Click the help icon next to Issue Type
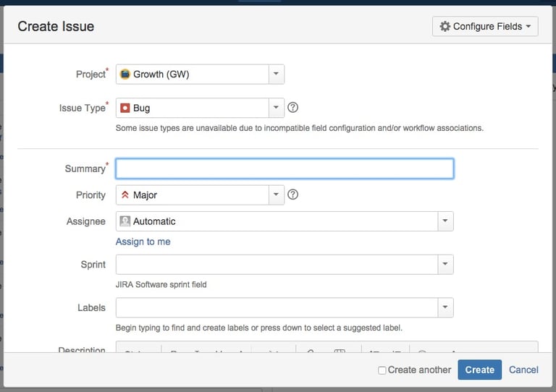556x392 pixels. point(293,108)
